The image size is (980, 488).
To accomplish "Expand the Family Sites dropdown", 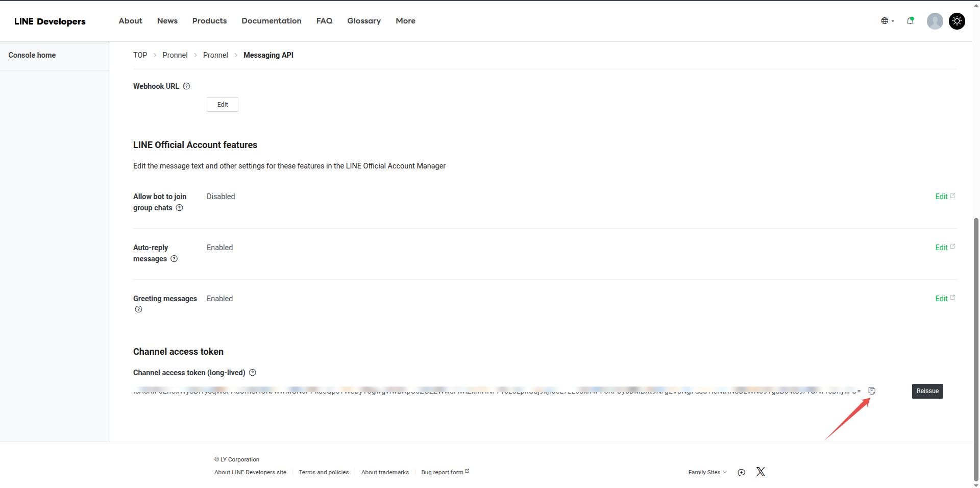I will (707, 472).
